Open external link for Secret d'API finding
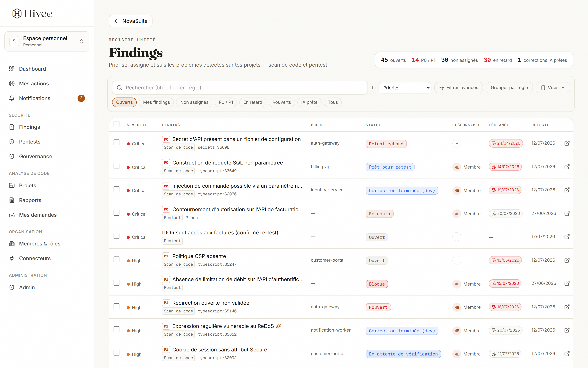The image size is (588, 368). coord(567,143)
